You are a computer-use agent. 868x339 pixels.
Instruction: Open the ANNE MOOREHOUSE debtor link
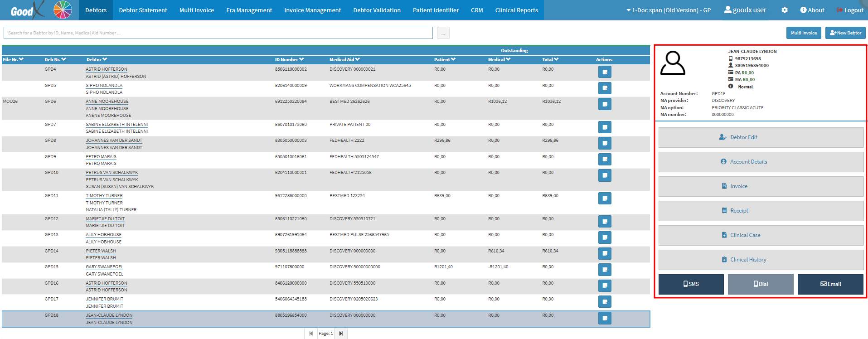click(x=107, y=102)
